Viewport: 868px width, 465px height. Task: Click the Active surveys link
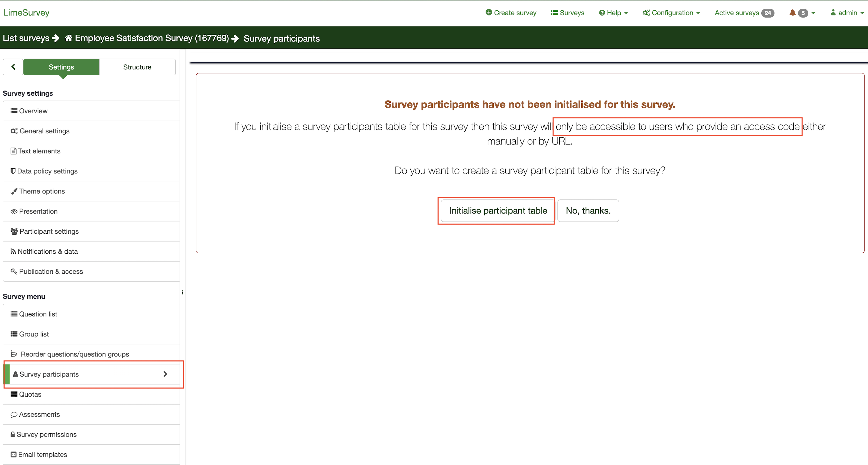(x=737, y=13)
